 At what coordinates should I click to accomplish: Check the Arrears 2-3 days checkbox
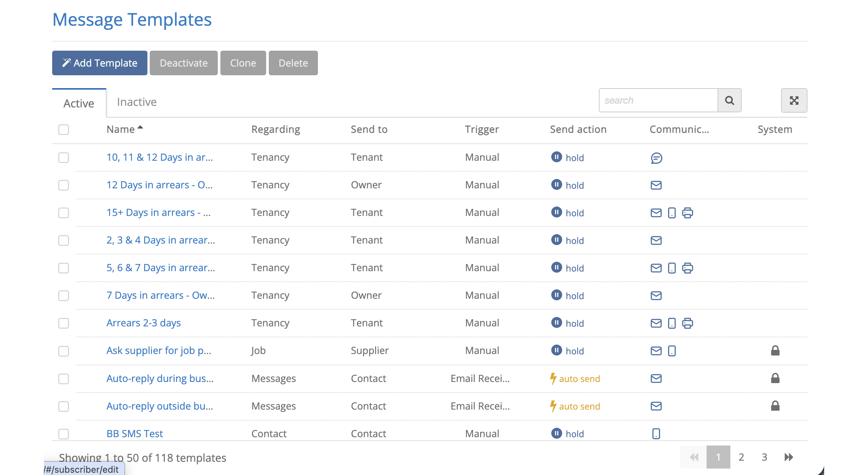coord(64,323)
